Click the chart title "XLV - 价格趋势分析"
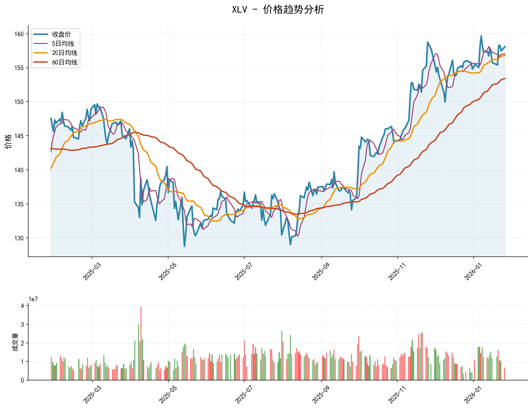 (278, 10)
